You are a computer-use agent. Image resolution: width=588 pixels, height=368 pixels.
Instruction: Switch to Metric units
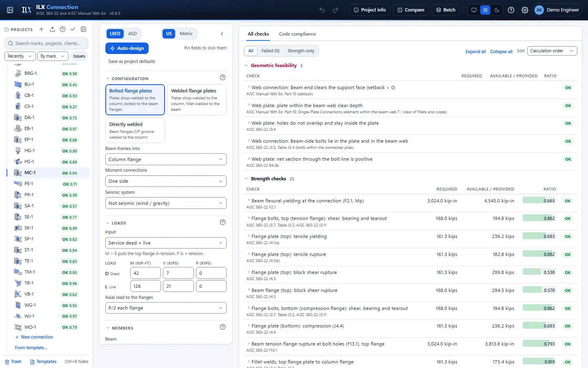(186, 34)
